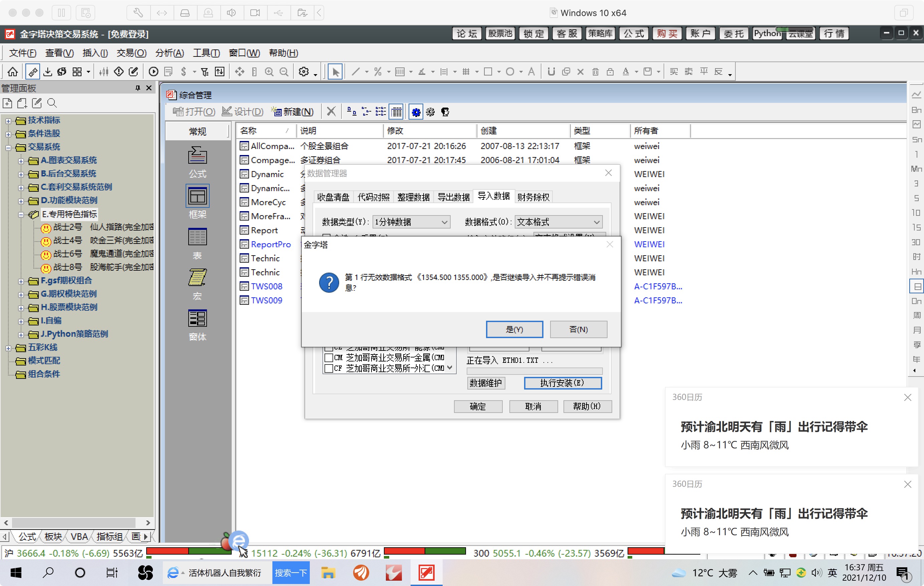Click the zoom out magnifier icon
Viewport: 924px width, 586px height.
pos(284,72)
